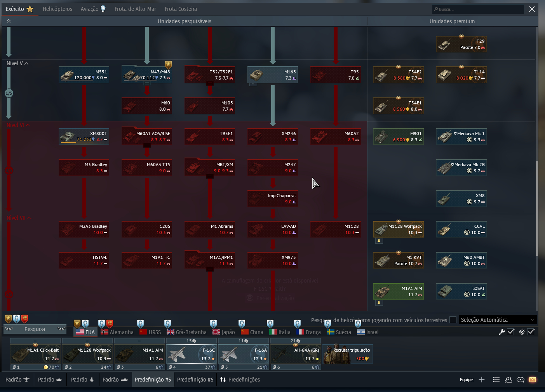This screenshot has height=392, width=545.
Task: Open the Frota de Alto-Mar tab
Action: pos(135,9)
